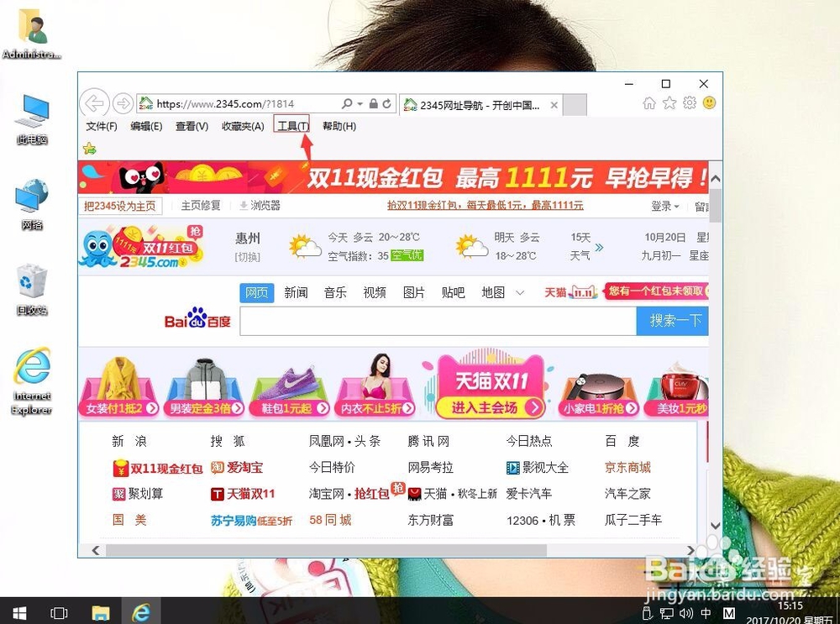
Task: Select the 地图 search tab
Action: tap(493, 292)
